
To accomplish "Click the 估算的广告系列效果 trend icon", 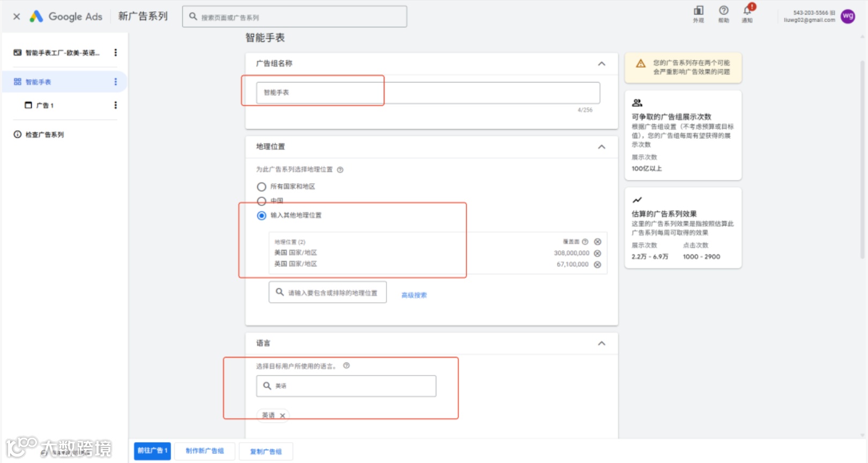I will [x=637, y=200].
